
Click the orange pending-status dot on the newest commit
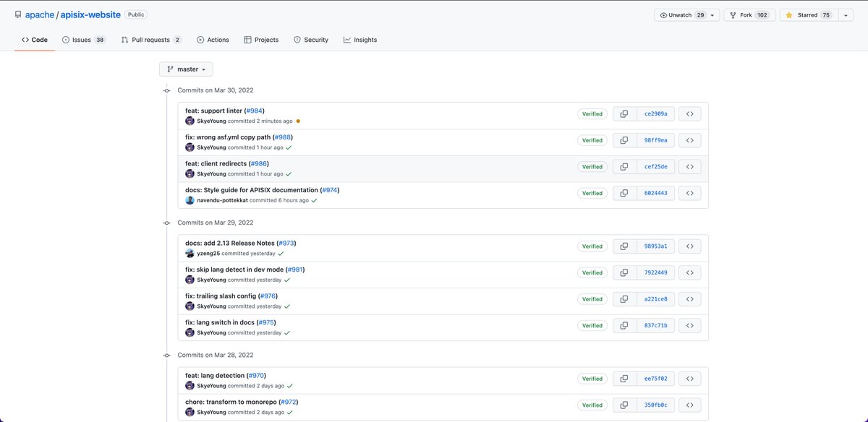[299, 121]
